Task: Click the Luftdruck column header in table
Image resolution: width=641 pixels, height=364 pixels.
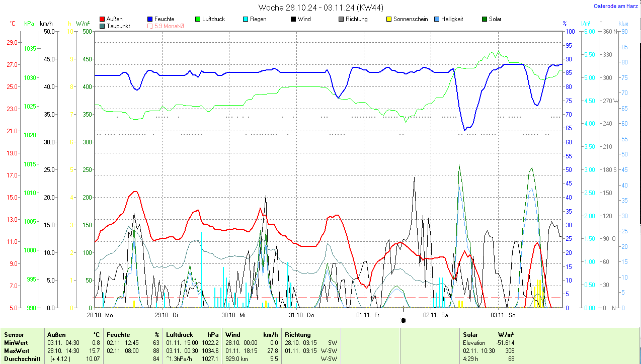Action: coord(180,334)
